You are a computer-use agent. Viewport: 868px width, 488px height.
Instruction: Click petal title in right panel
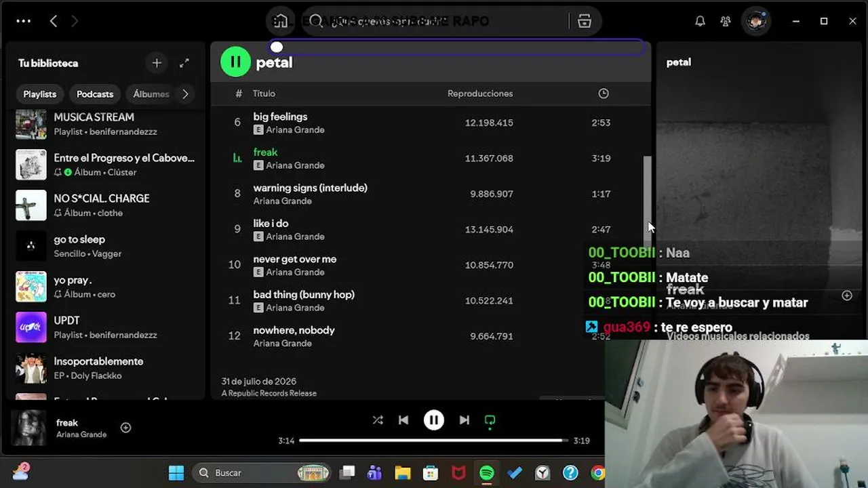679,62
